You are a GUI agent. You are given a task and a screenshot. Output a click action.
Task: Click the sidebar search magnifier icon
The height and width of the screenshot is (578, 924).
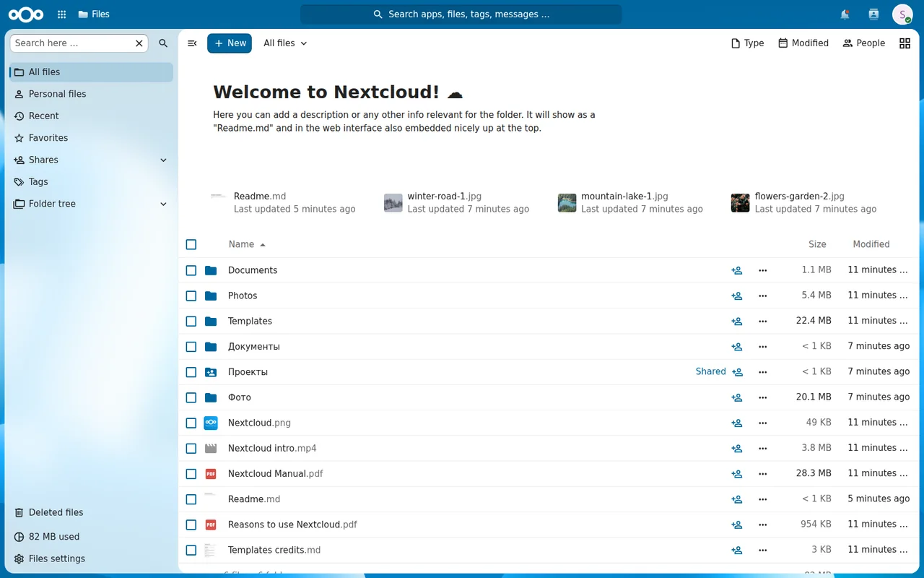[x=163, y=43]
